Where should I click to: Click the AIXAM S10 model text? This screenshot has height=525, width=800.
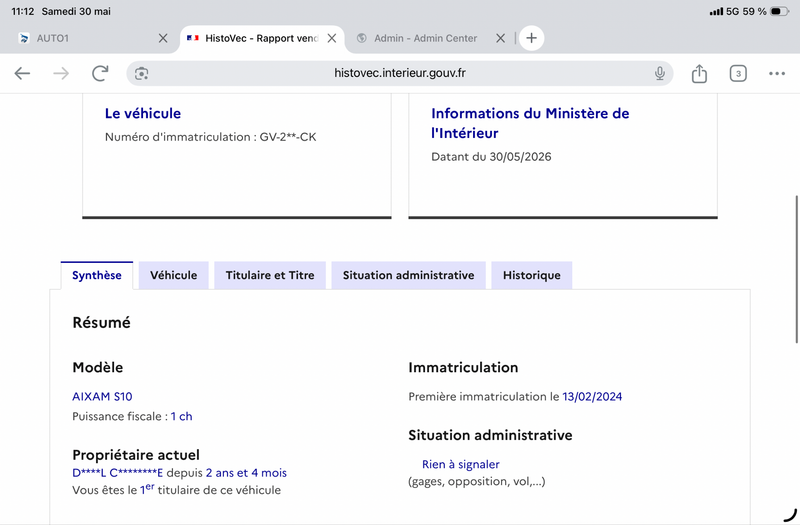click(102, 396)
